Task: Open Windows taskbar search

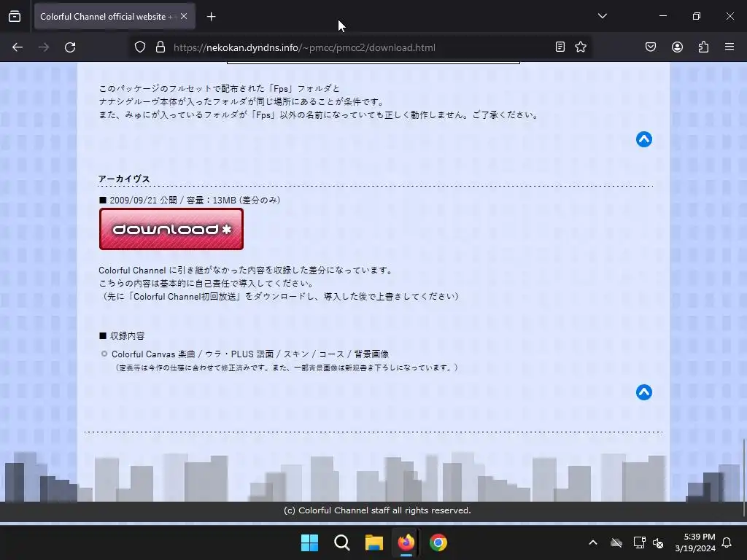Action: click(x=342, y=542)
